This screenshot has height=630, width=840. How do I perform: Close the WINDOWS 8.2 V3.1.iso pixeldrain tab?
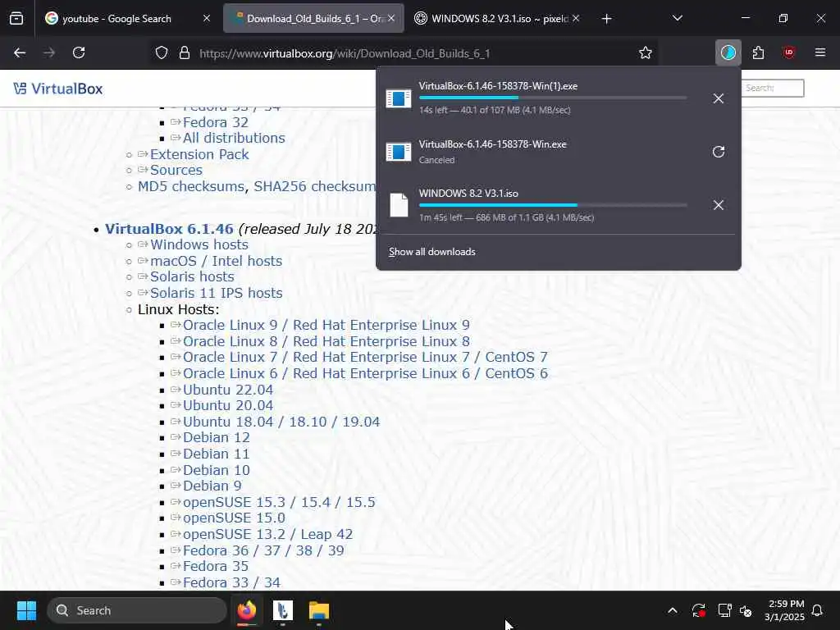tap(576, 19)
